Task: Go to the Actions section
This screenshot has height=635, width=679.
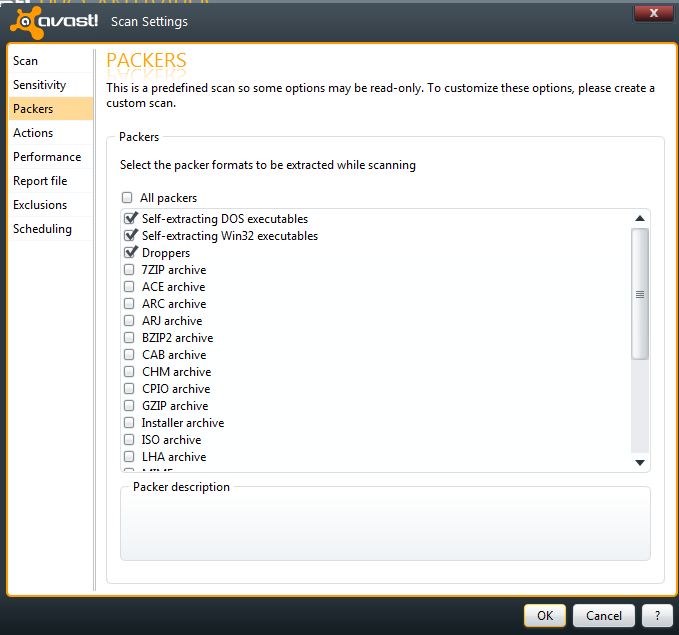Action: [33, 133]
